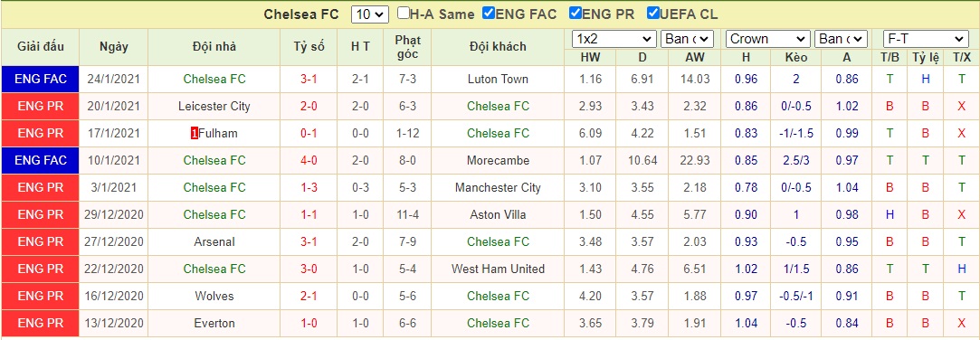Viewport: 980px width, 340px height.
Task: Open the Luton Town team link
Action: pos(498,80)
